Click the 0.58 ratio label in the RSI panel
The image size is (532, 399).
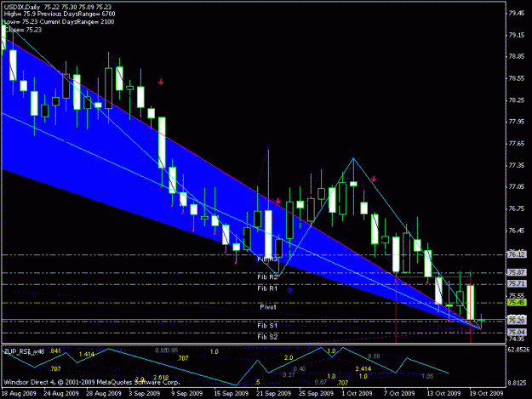click(374, 356)
